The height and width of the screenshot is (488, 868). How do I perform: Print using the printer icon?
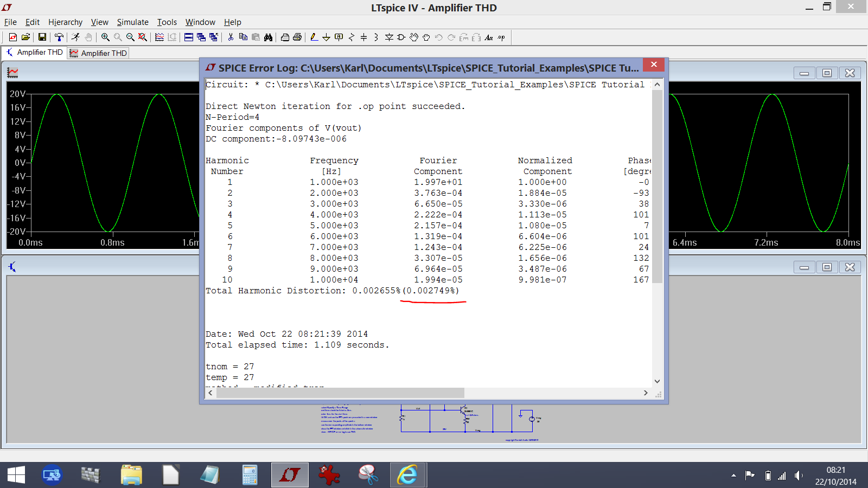tap(297, 37)
